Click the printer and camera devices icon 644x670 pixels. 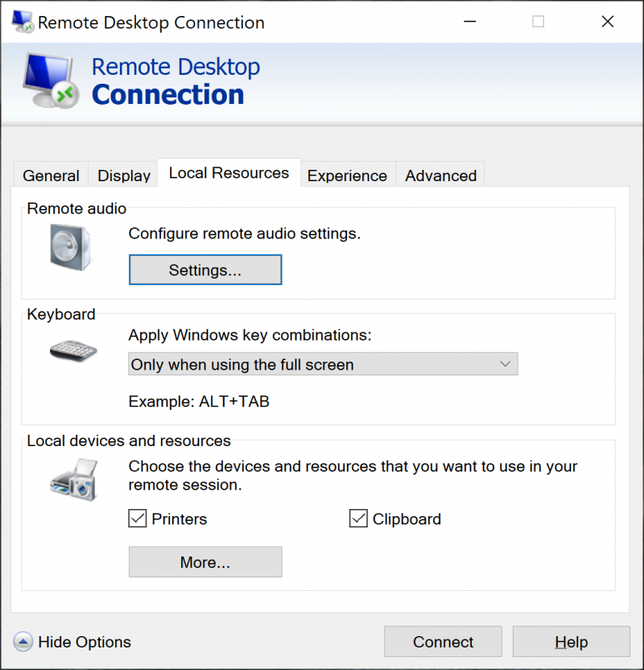(74, 479)
